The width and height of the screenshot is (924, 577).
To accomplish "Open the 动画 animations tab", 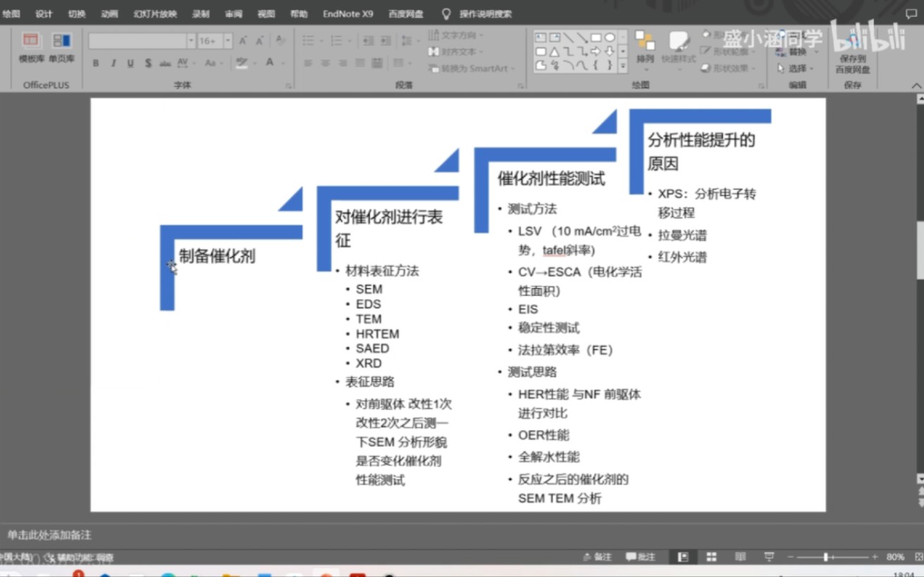I will (x=109, y=14).
